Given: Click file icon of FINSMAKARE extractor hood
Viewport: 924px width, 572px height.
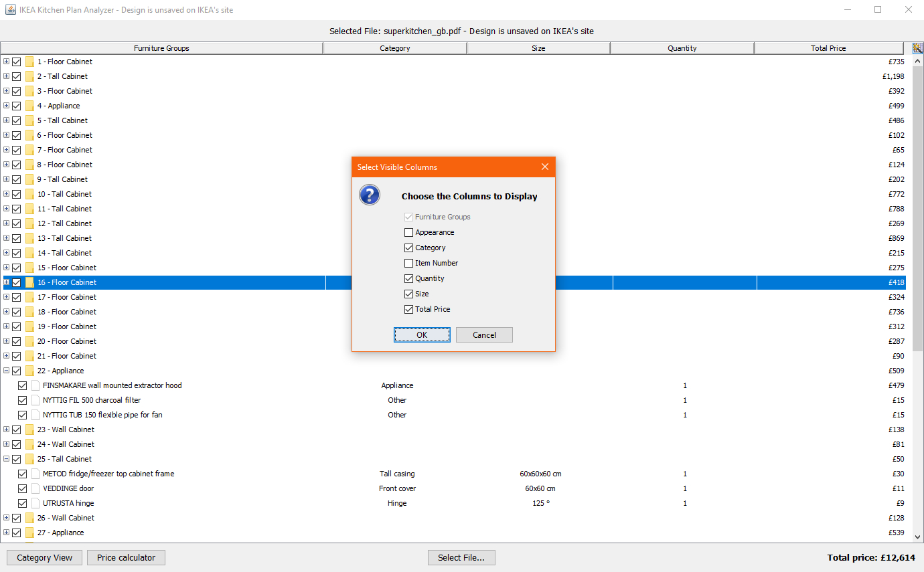Looking at the screenshot, I should (x=35, y=385).
